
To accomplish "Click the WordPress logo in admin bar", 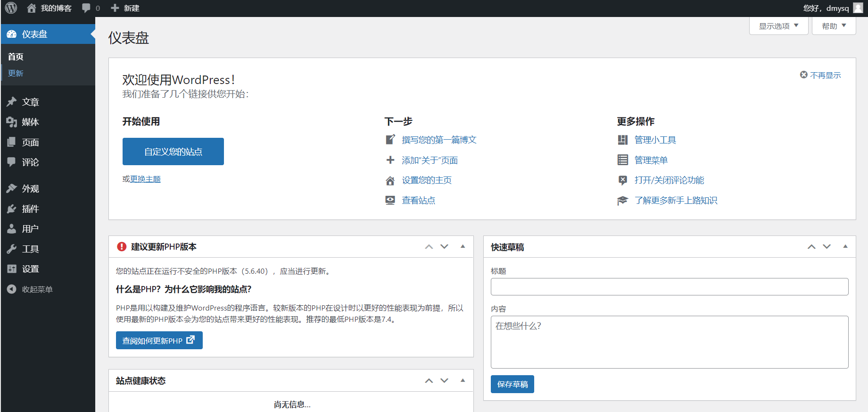I will coord(11,8).
